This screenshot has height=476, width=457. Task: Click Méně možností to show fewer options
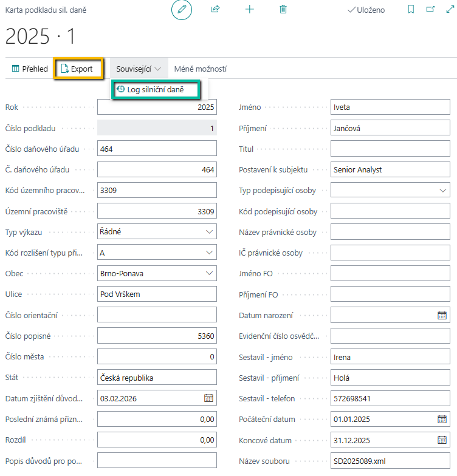click(200, 69)
